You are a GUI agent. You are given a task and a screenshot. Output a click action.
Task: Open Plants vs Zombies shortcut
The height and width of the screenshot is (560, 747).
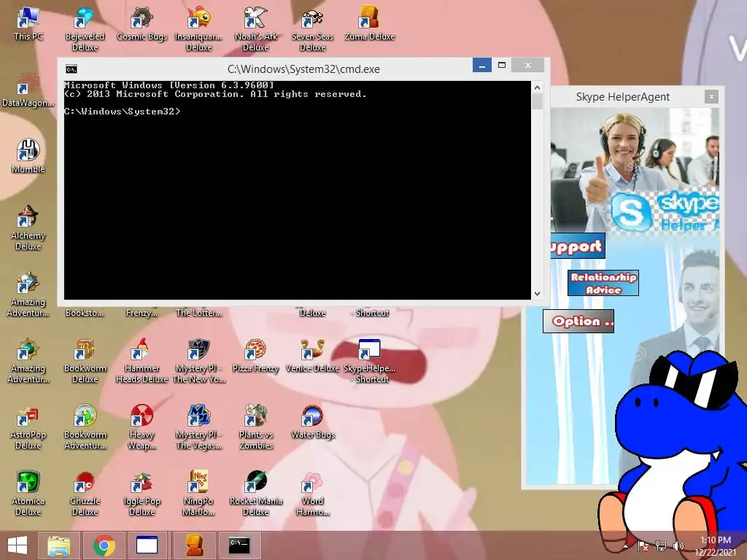click(x=256, y=427)
